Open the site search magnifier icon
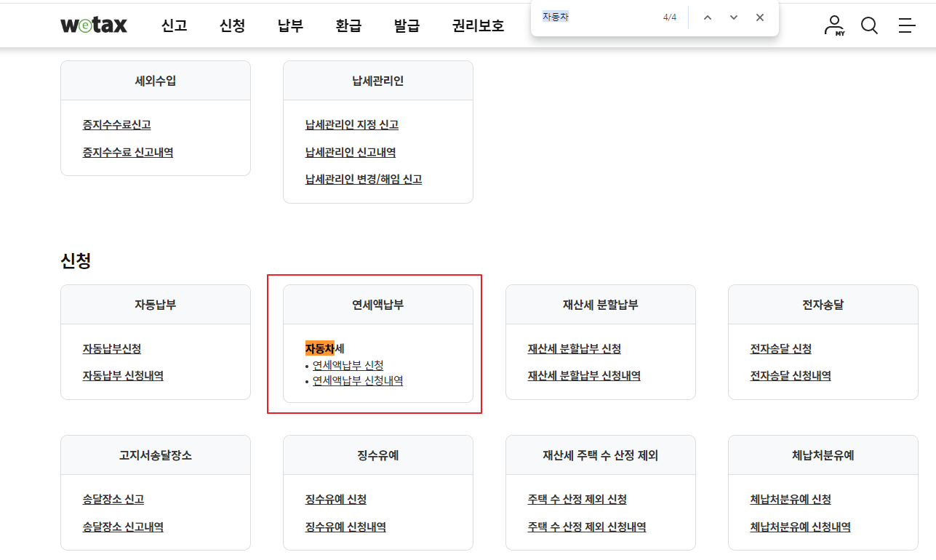936x560 pixels. 869,25
